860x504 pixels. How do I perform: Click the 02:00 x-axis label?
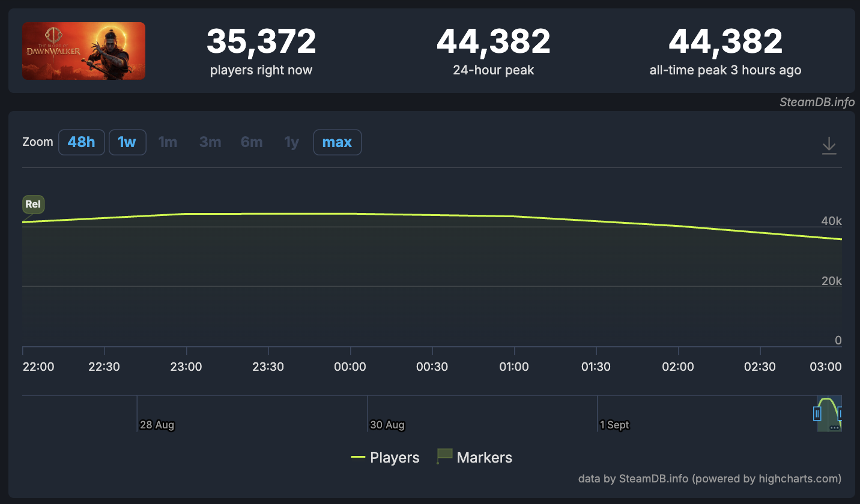(x=678, y=367)
